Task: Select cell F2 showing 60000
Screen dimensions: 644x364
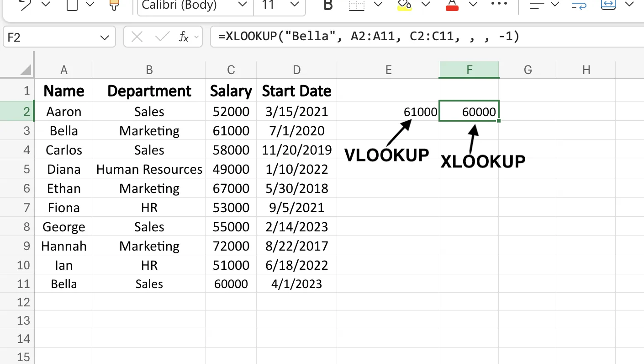Action: tap(470, 111)
